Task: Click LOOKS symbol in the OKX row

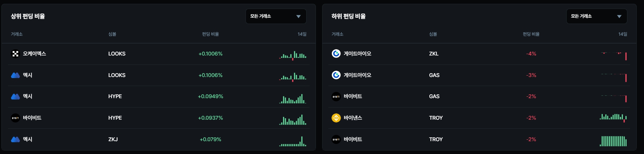Action: point(117,54)
